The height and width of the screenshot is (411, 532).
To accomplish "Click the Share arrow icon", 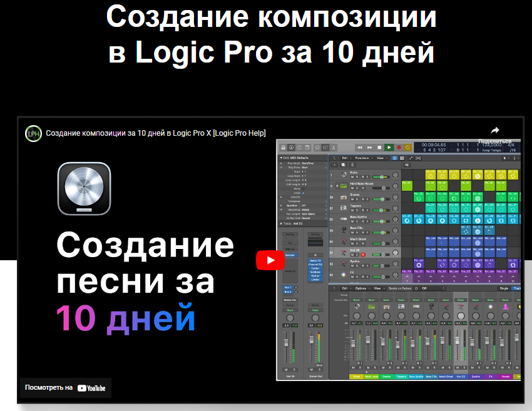I will click(494, 130).
